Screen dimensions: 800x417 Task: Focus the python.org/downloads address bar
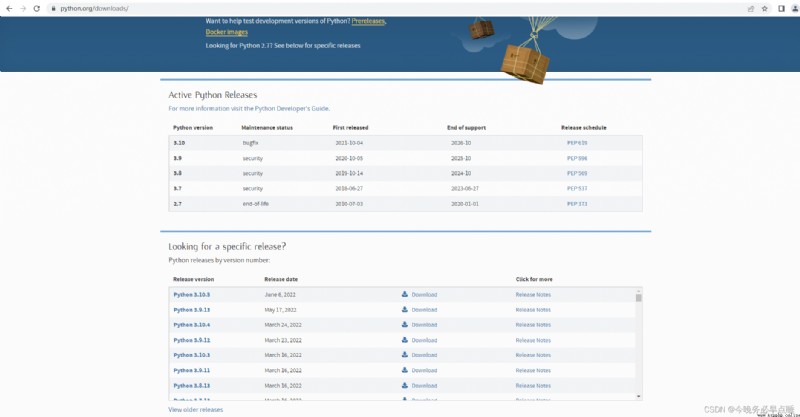coord(398,9)
